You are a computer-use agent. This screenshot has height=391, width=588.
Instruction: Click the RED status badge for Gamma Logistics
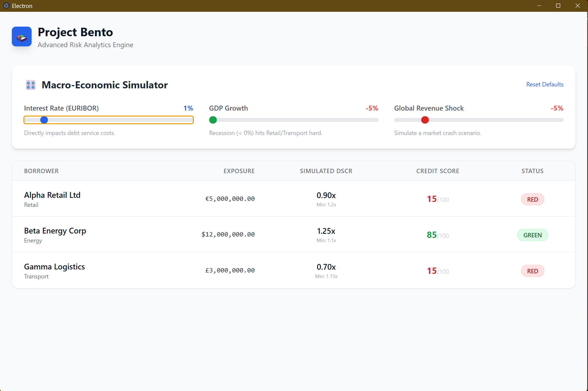pos(532,271)
